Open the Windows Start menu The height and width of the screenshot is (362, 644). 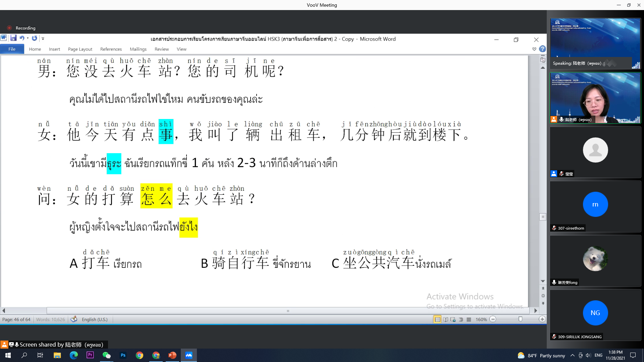click(x=8, y=355)
